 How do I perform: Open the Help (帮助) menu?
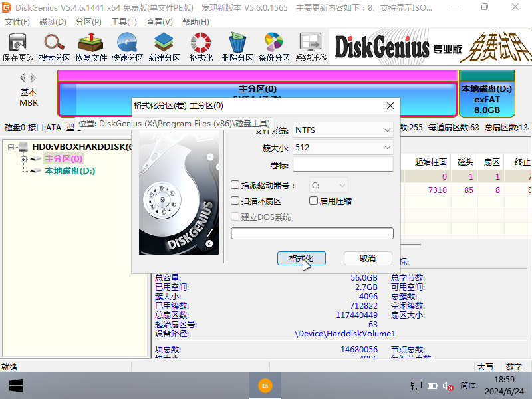pyautogui.click(x=196, y=22)
